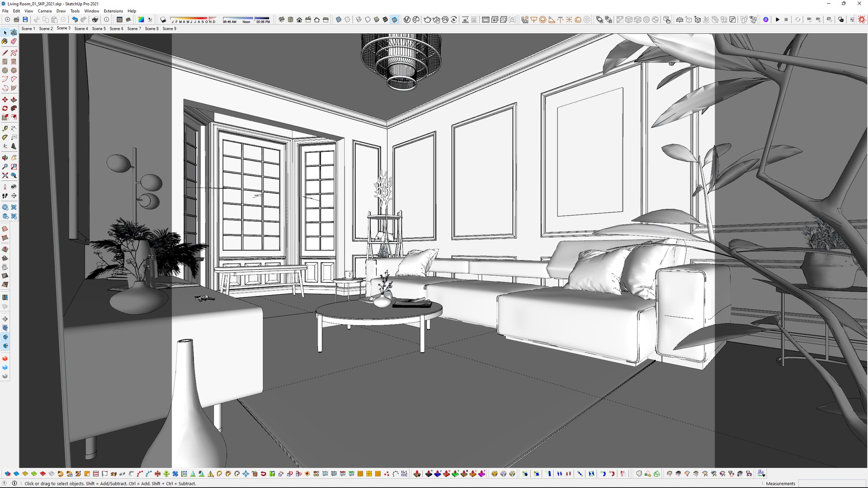Undo the last action

[x=75, y=19]
